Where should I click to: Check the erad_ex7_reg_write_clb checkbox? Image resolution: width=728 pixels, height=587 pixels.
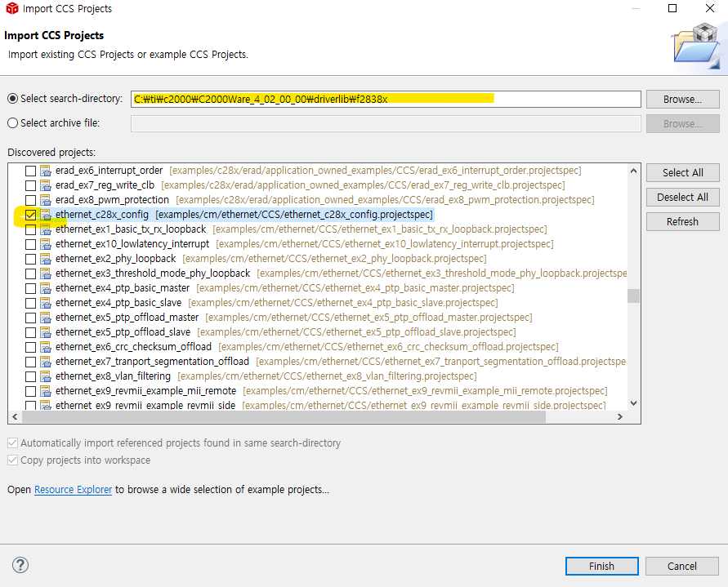coord(31,185)
